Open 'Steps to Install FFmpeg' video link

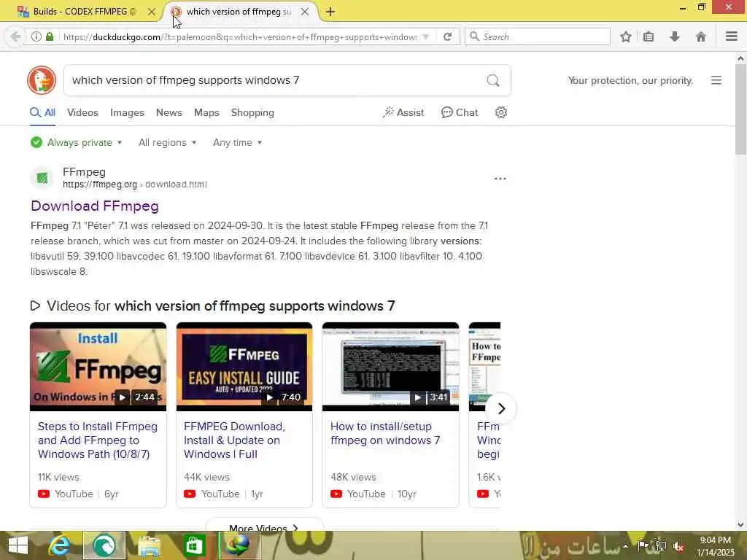pyautogui.click(x=98, y=440)
